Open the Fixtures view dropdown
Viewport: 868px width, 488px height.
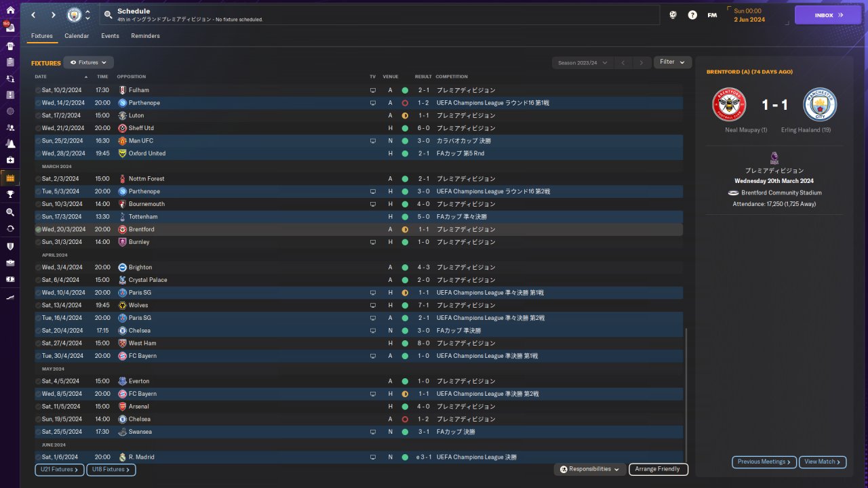(88, 62)
